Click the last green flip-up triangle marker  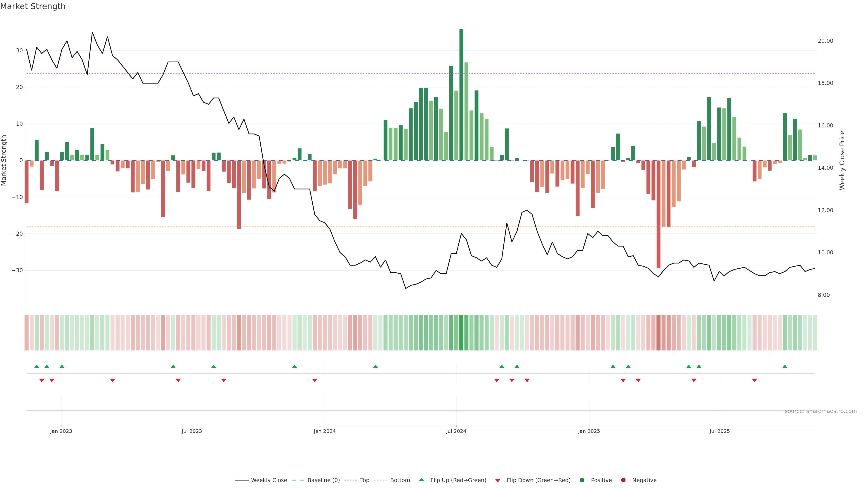785,366
